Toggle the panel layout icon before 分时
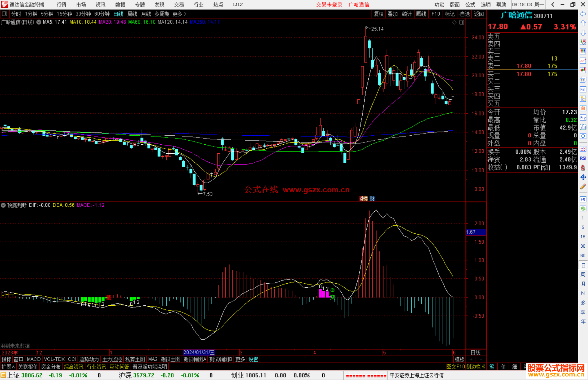Viewport: 588px width, 380px height. [x=5, y=14]
